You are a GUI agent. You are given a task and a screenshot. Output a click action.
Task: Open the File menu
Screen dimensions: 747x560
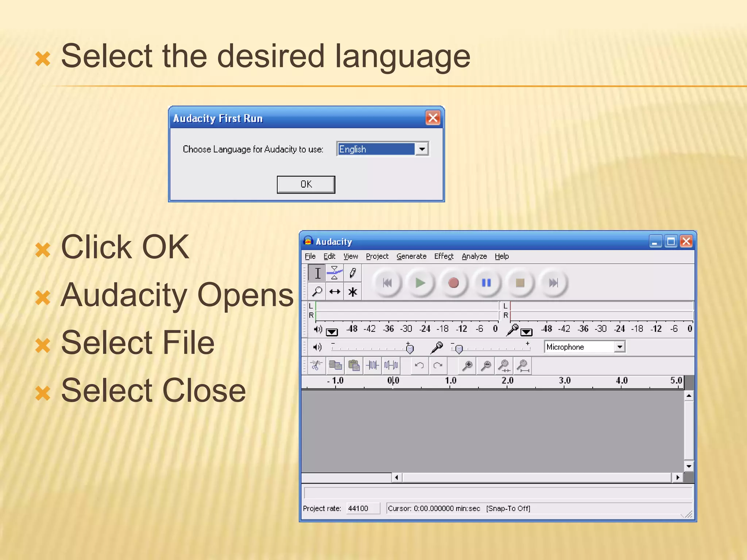pyautogui.click(x=310, y=256)
